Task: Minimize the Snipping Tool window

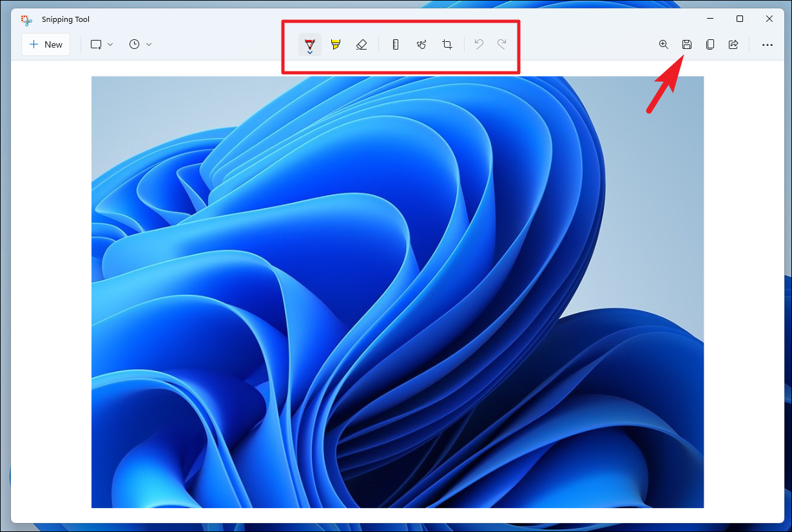Action: point(710,19)
